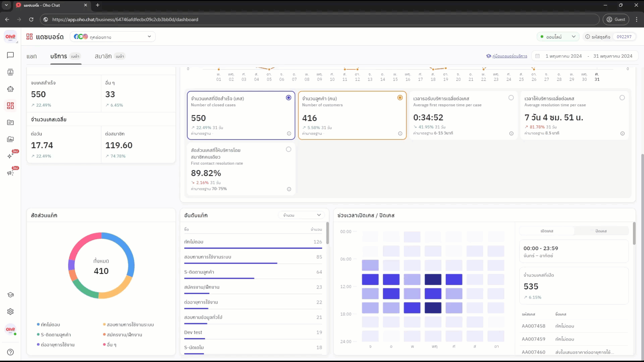Select the closed cases metric radio button
The height and width of the screenshot is (362, 644).
pos(288,98)
